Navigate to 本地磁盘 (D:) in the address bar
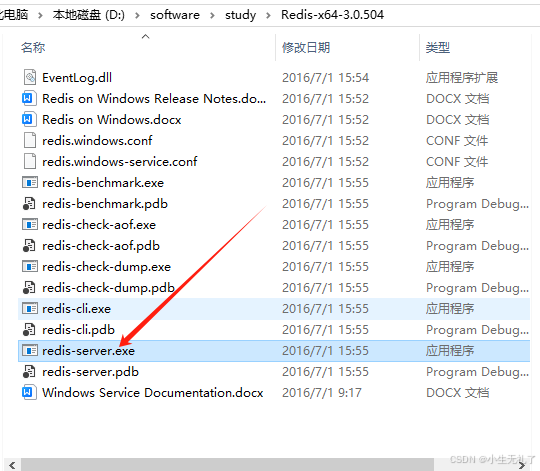540x471 pixels. tap(89, 15)
